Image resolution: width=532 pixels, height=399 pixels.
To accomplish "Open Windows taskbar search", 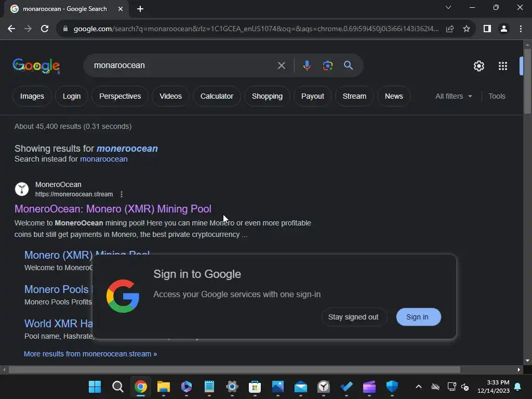I will coord(117,387).
